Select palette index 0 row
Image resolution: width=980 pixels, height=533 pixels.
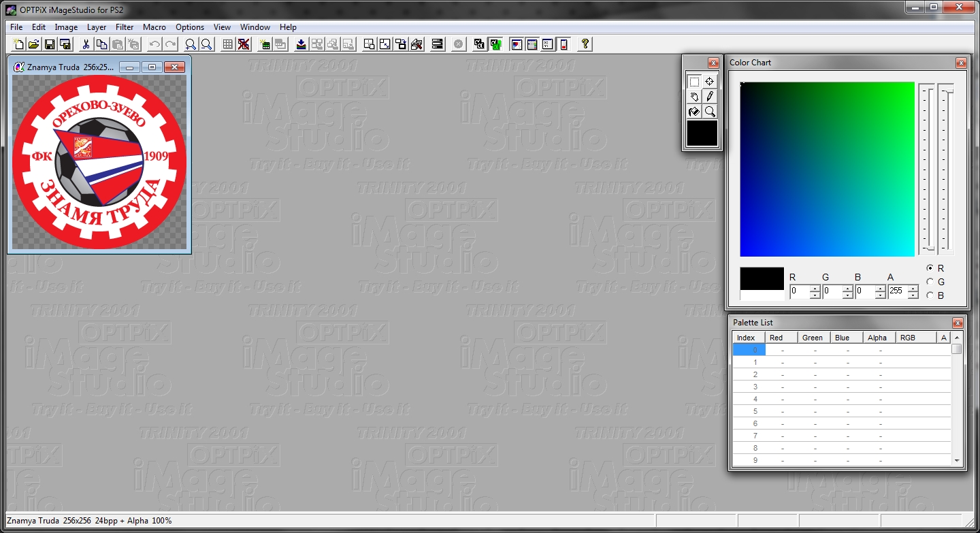[842, 350]
